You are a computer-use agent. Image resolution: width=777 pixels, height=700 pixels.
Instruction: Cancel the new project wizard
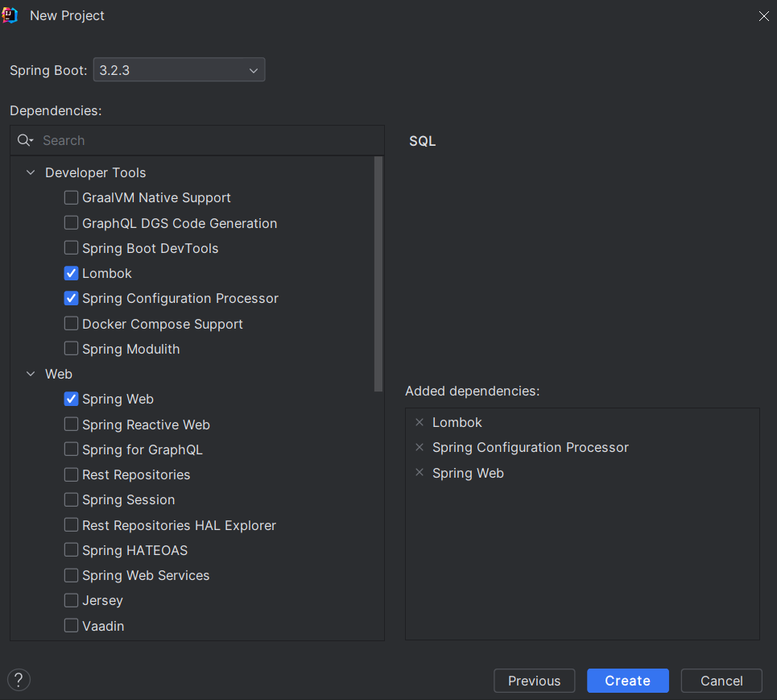721,681
